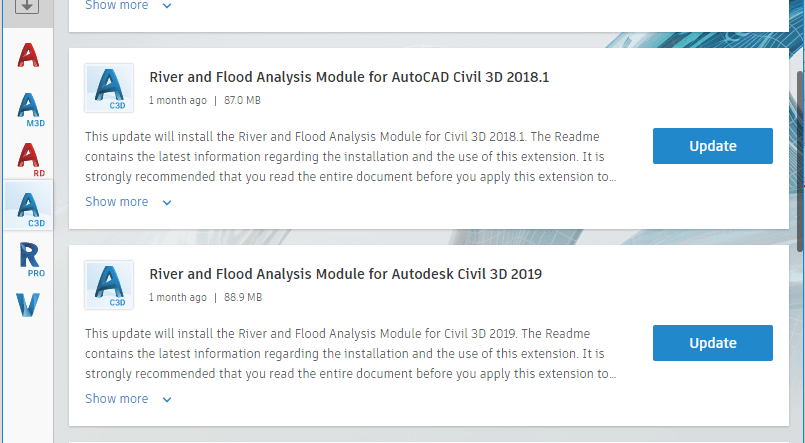Click the C3D icon on 2019 card
The width and height of the screenshot is (805, 443).
(109, 285)
